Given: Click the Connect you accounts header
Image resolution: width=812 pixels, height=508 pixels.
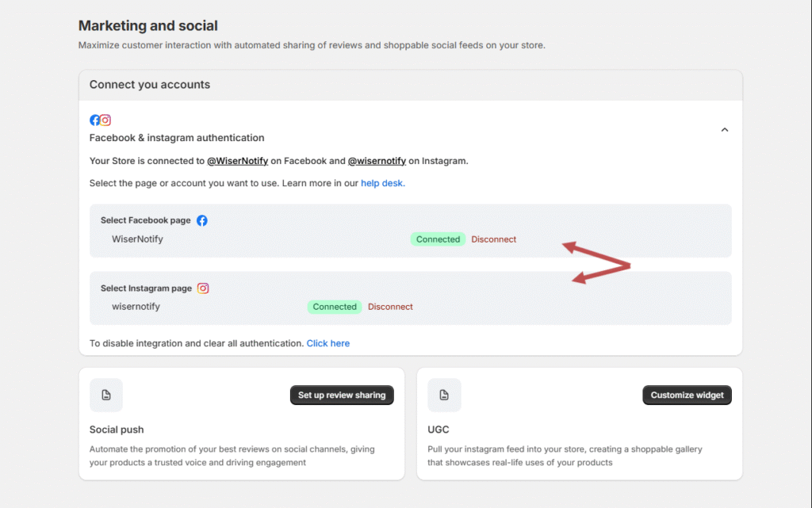Looking at the screenshot, I should [150, 85].
